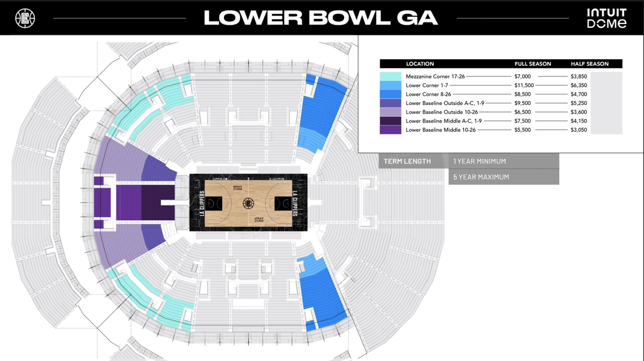Click the HALF SEASON column header
The height and width of the screenshot is (361, 644).
(x=589, y=64)
